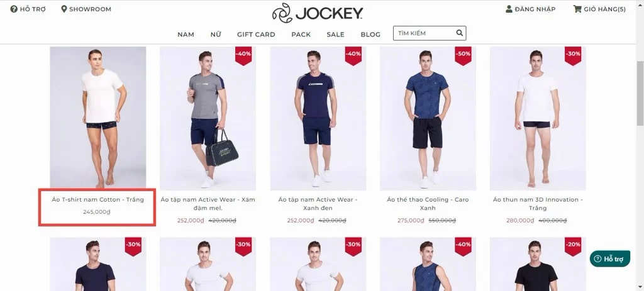
Task: Click the showroom location pin icon
Action: pos(64,9)
